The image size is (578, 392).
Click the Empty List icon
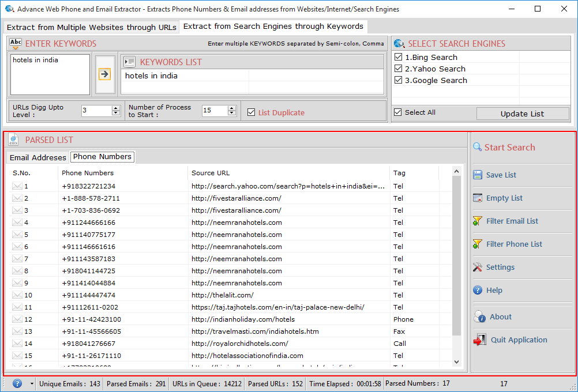click(478, 198)
